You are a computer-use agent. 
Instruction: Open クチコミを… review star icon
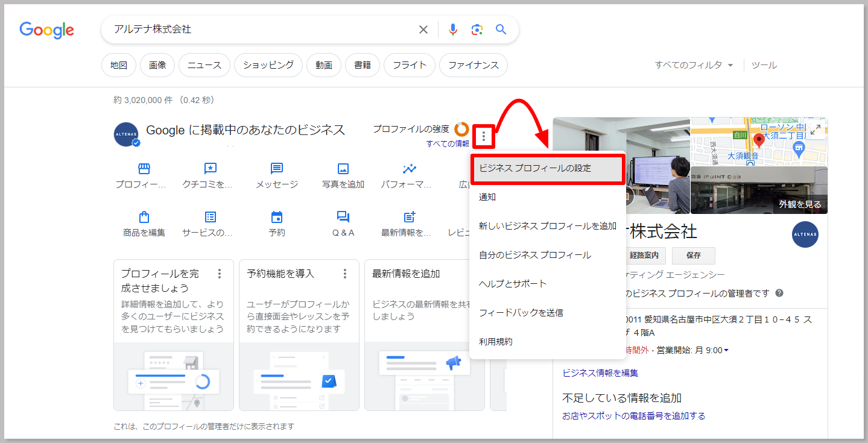(x=211, y=169)
